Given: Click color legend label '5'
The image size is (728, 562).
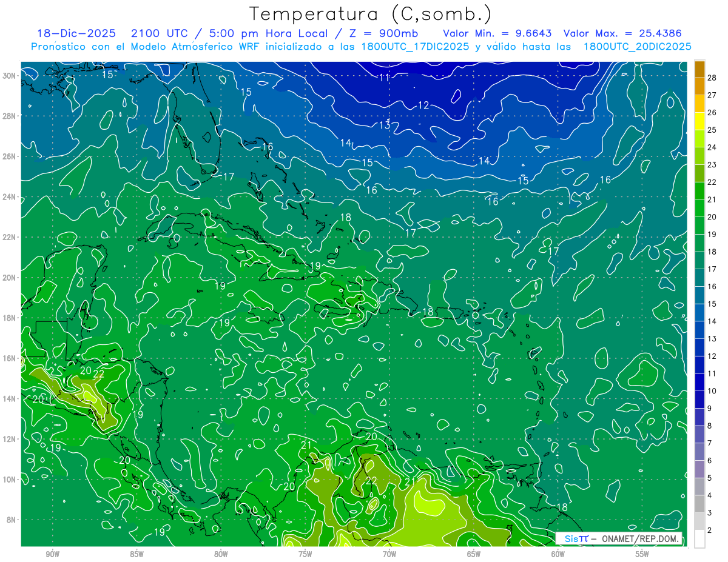Looking at the screenshot, I should coord(710,478).
